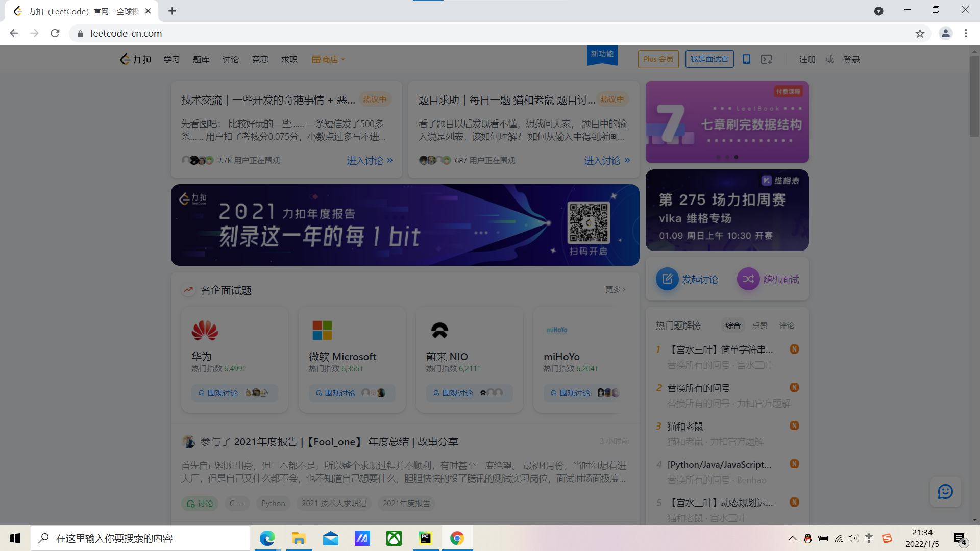Image resolution: width=980 pixels, height=551 pixels.
Task: Bookmark this page with the star icon
Action: tap(920, 34)
